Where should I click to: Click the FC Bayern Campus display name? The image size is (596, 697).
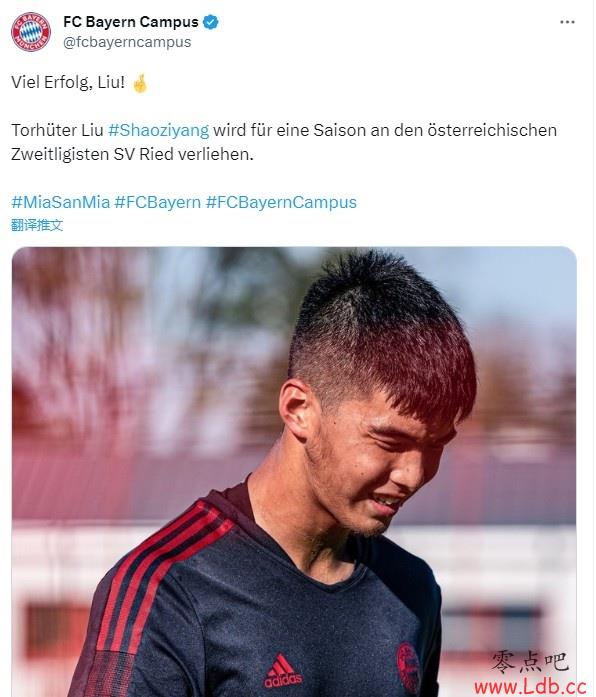point(131,22)
